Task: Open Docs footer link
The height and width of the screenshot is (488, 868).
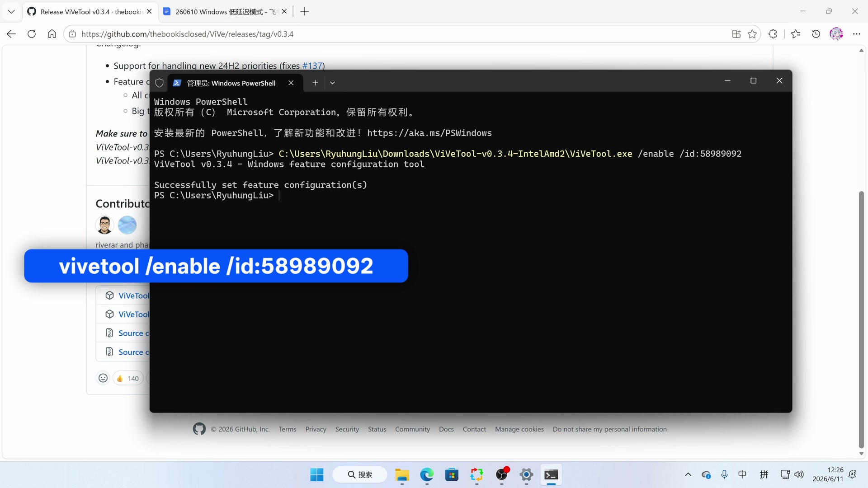Action: 446,429
